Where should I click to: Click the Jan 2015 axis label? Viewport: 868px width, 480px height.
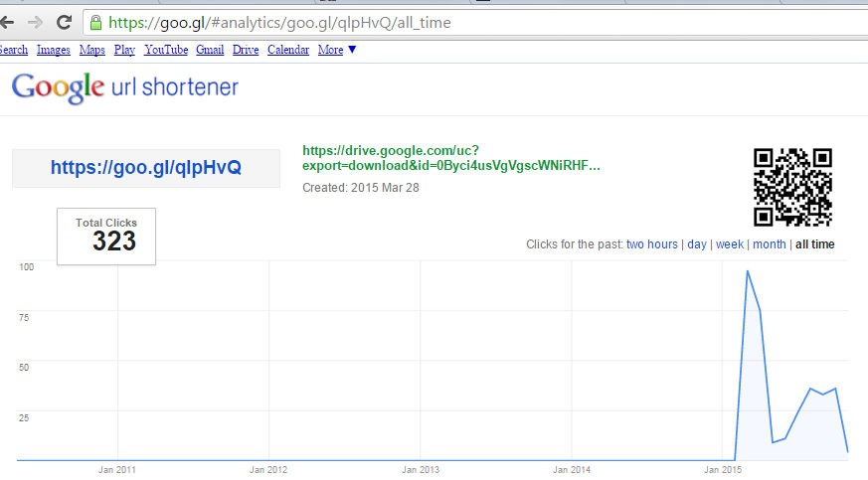click(x=723, y=469)
